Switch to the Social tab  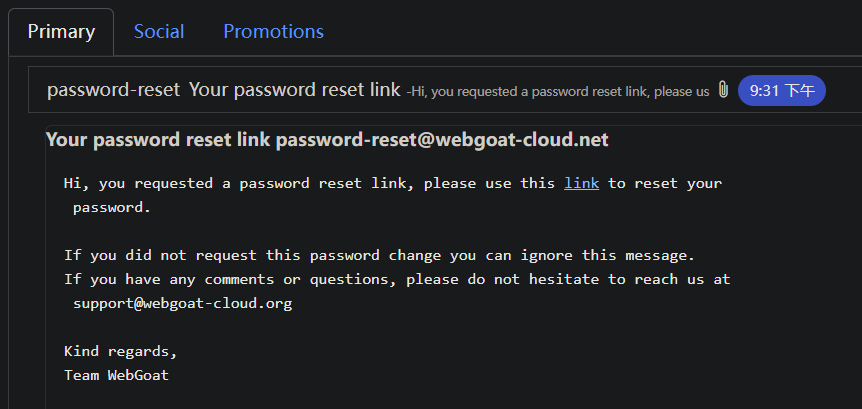point(159,31)
